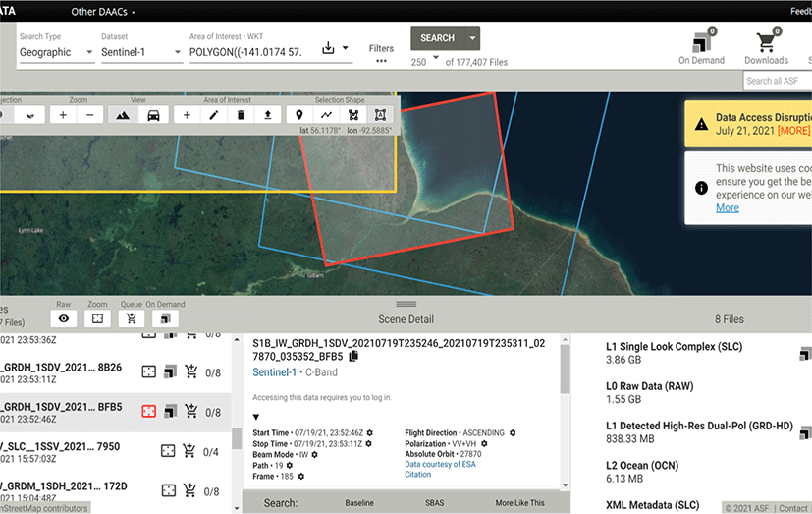Select the SLC scene ending 7950
Image resolution: width=812 pixels, height=514 pixels.
click(x=61, y=452)
